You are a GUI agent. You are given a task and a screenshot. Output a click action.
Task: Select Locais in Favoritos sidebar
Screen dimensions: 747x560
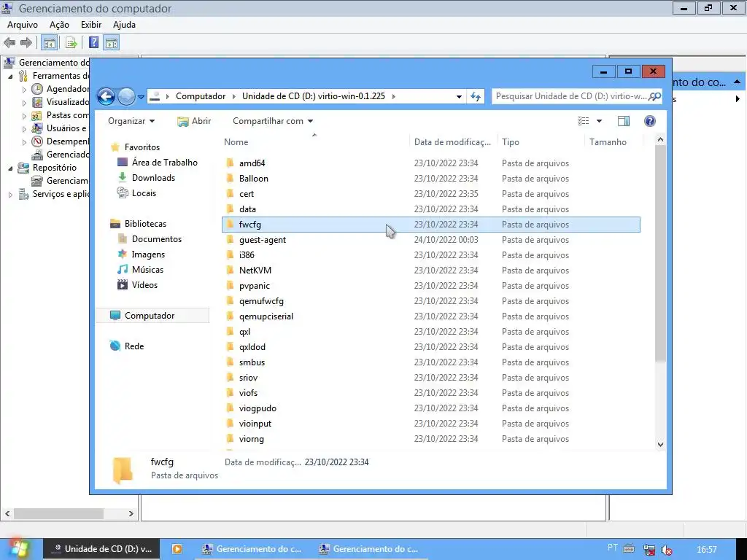(x=144, y=192)
